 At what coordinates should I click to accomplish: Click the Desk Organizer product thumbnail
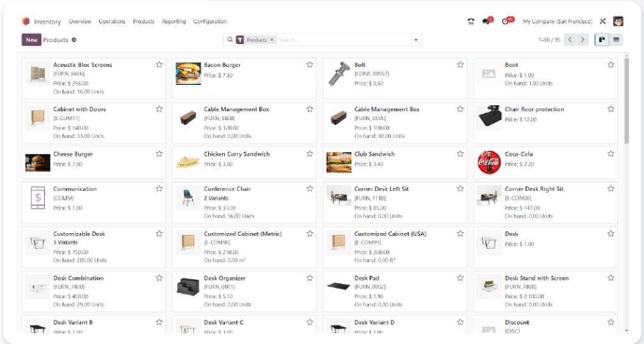click(189, 286)
